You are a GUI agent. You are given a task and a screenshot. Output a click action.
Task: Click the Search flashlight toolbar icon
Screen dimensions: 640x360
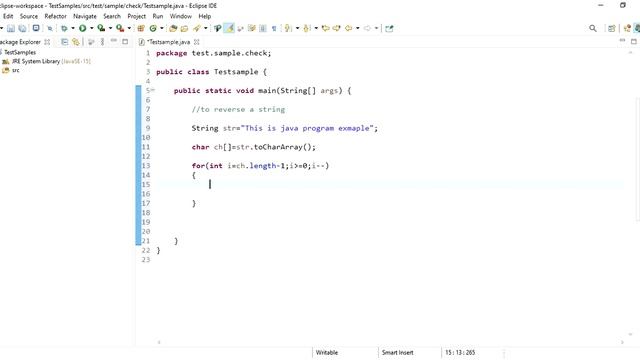point(197,28)
